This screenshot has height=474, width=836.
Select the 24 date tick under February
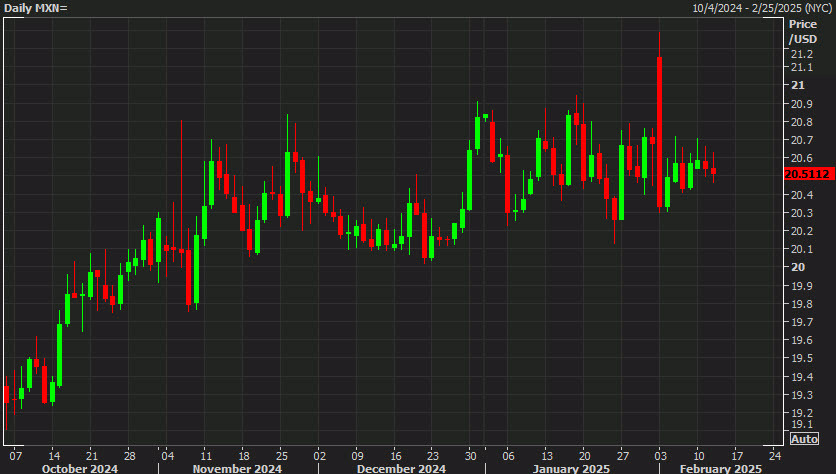tap(775, 456)
